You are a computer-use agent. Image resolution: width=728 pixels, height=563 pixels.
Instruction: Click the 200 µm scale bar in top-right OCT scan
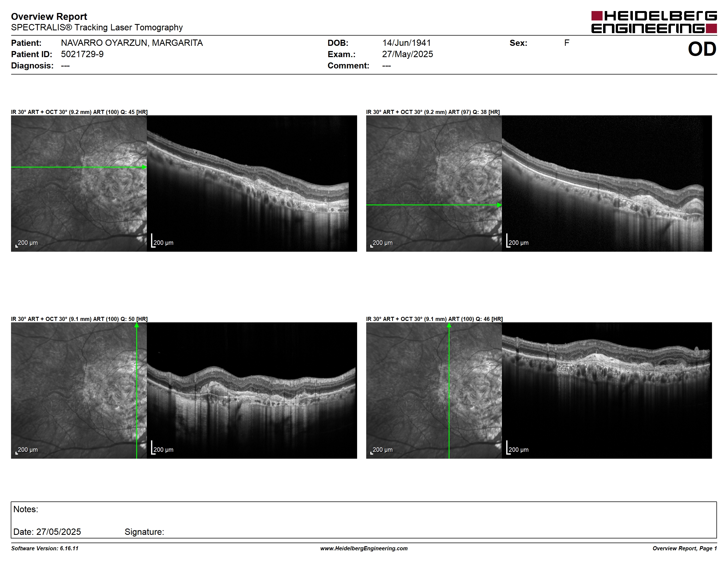pos(517,241)
